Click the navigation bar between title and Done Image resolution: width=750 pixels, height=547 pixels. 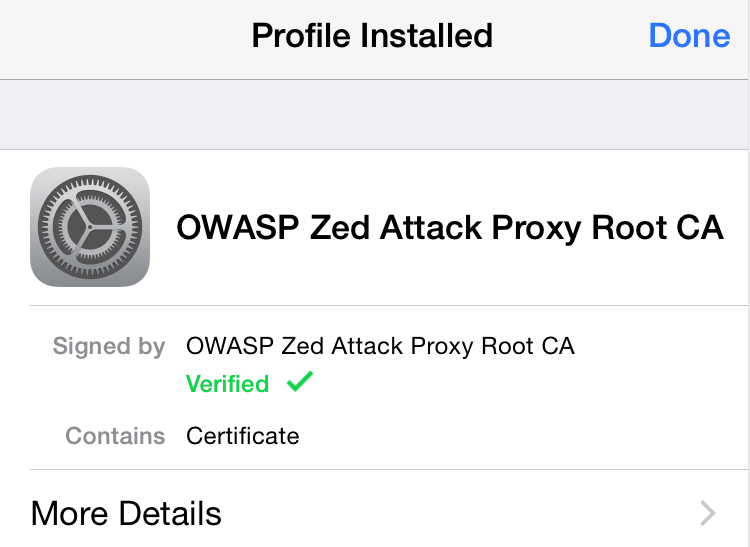[570, 38]
